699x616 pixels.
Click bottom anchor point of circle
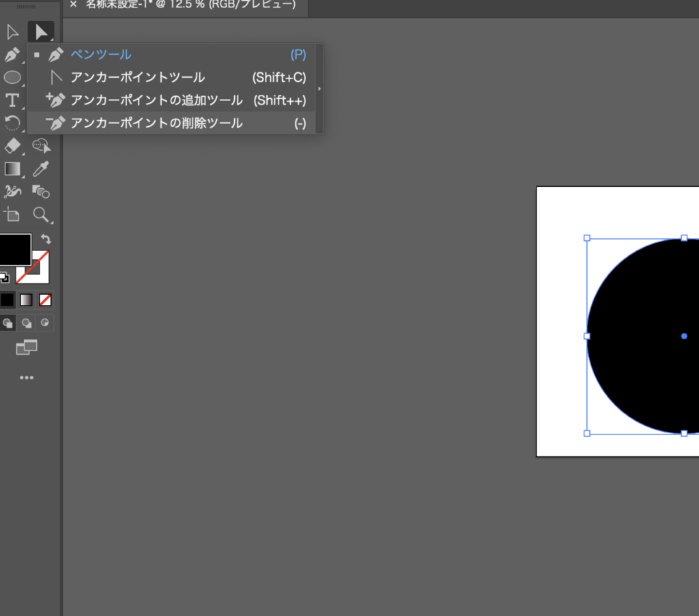(x=684, y=433)
